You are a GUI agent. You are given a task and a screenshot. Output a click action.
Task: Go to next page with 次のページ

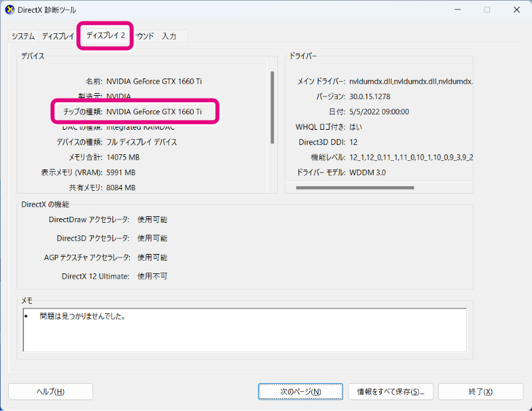point(301,392)
